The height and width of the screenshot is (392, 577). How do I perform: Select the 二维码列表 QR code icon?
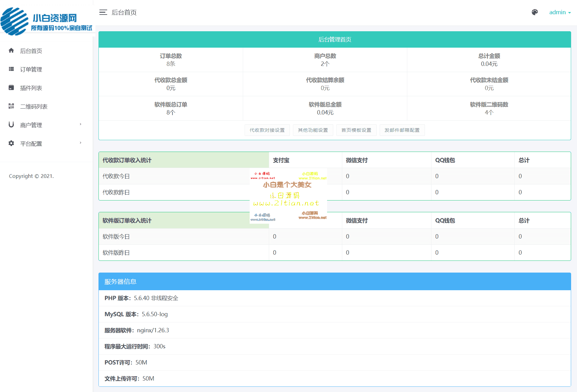click(11, 106)
